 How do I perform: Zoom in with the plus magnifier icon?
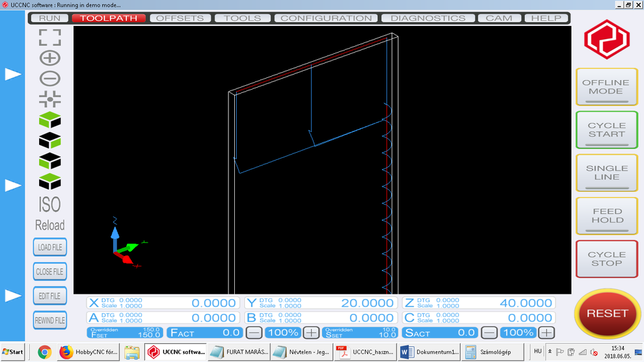coord(50,58)
